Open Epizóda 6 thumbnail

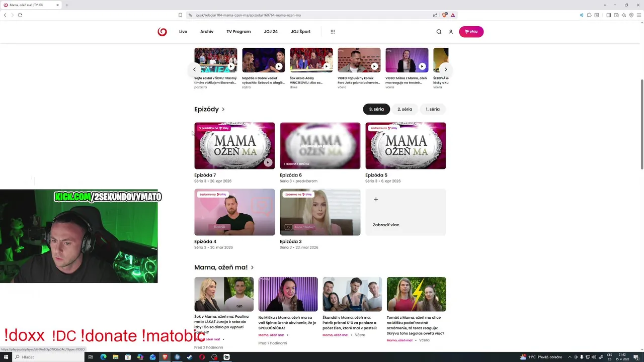[x=320, y=146]
